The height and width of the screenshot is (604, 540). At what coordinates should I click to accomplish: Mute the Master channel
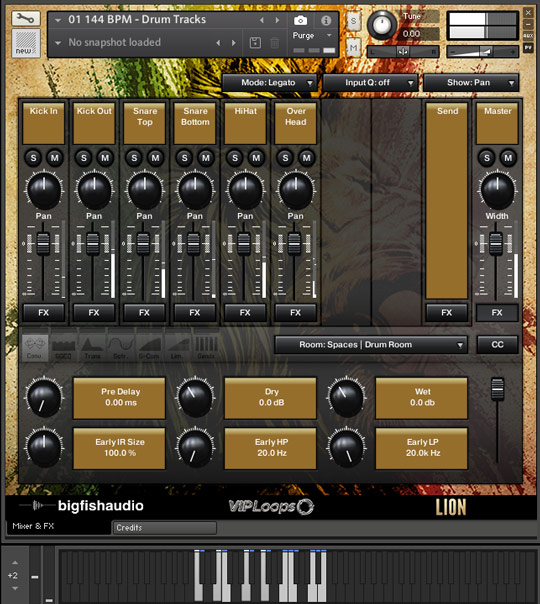tap(508, 158)
